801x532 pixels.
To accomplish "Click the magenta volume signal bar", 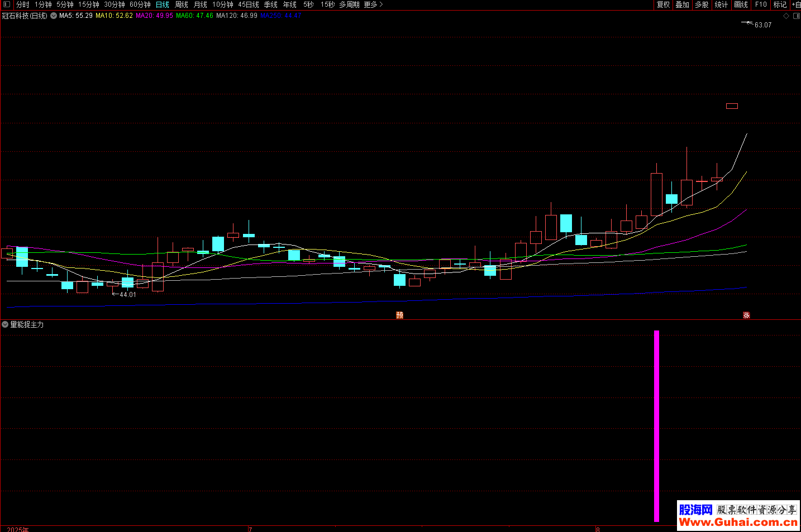I will pos(656,426).
